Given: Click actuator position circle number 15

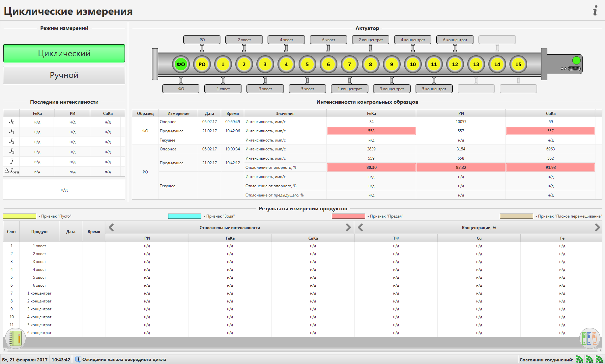Looking at the screenshot, I should (x=518, y=65).
